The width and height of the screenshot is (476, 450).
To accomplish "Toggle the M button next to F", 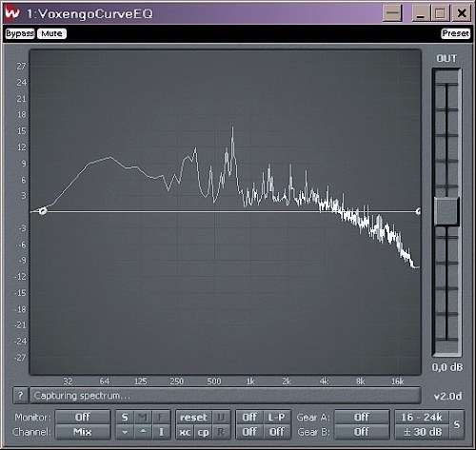I will pyautogui.click(x=143, y=417).
